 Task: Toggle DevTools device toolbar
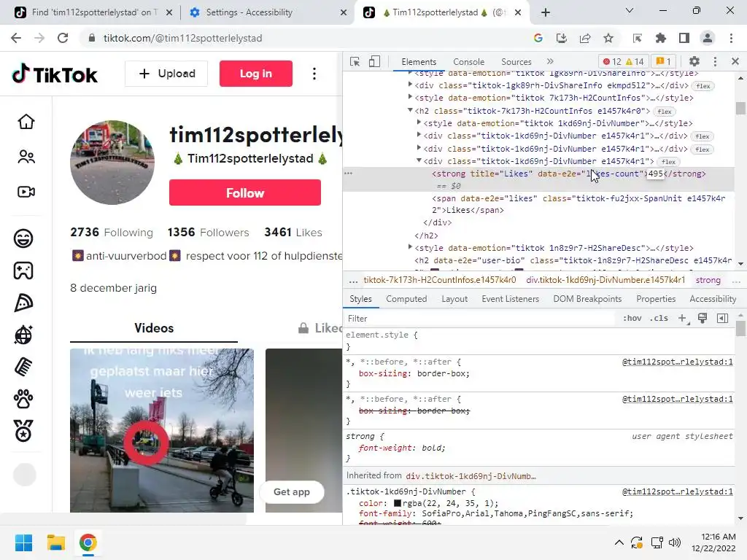pyautogui.click(x=374, y=61)
